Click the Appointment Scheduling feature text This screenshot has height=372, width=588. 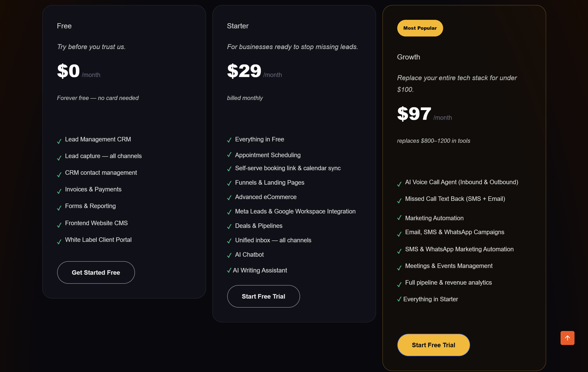tap(268, 155)
